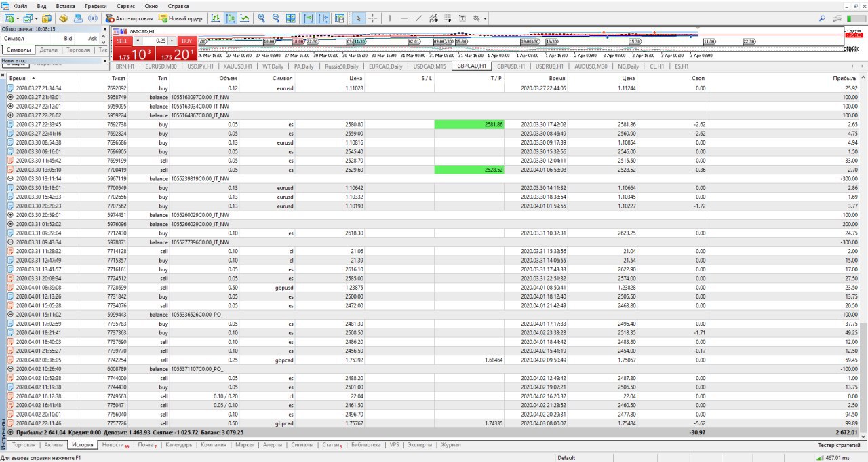The image size is (868, 462).
Task: Open the Детали tab in Market Watch
Action: coord(48,50)
